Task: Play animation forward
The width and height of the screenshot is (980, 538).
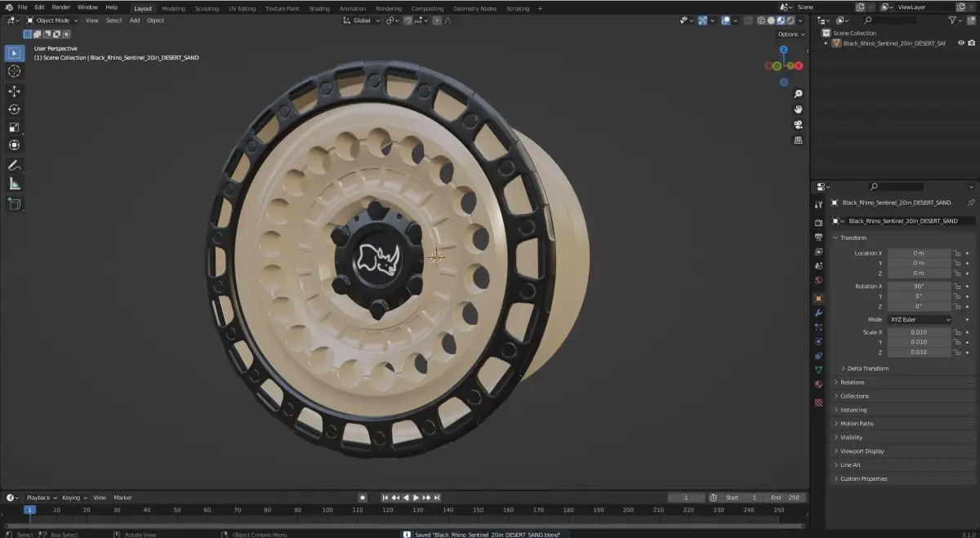Action: pyautogui.click(x=416, y=497)
